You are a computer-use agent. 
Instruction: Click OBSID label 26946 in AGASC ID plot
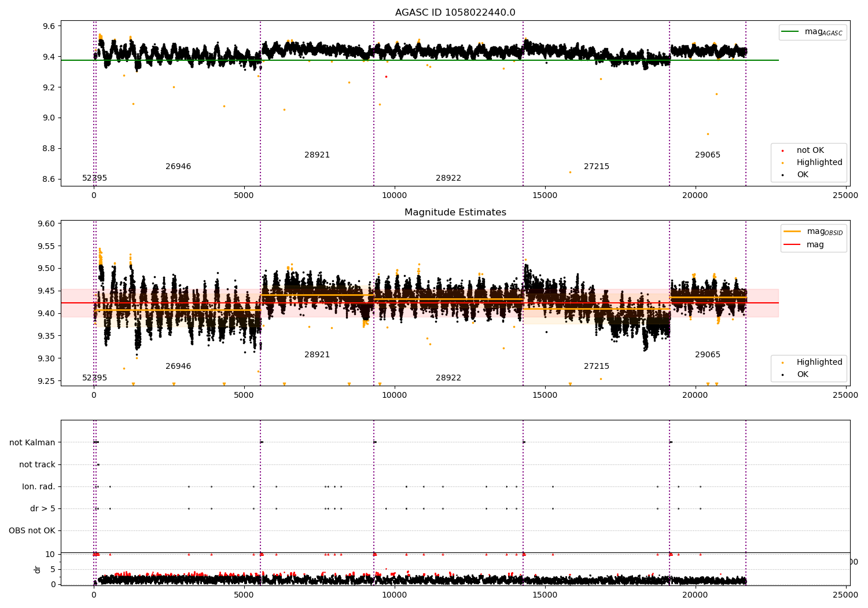[178, 167]
